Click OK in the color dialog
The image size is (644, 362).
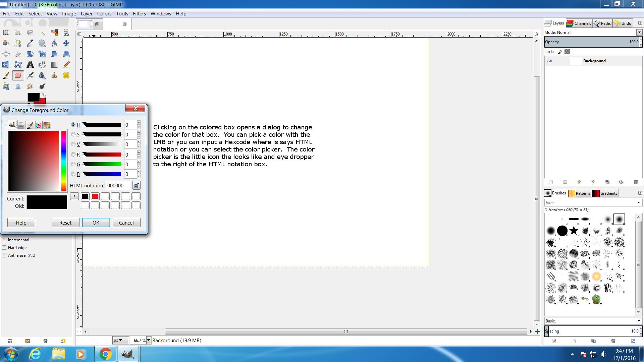96,223
